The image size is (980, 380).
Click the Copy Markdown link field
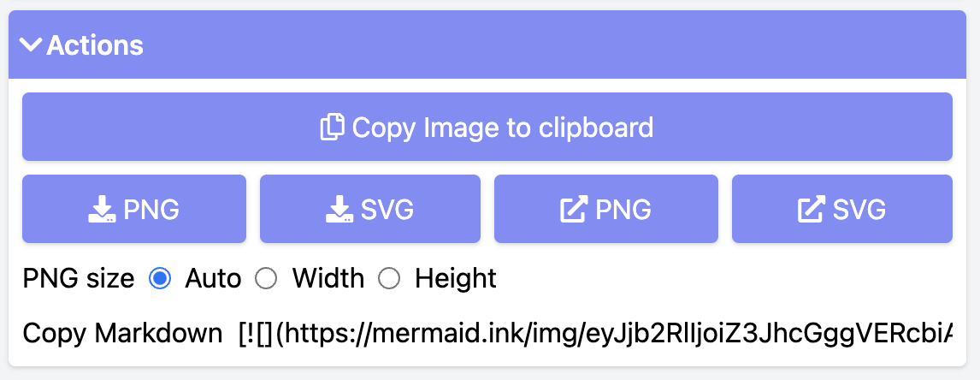(596, 334)
